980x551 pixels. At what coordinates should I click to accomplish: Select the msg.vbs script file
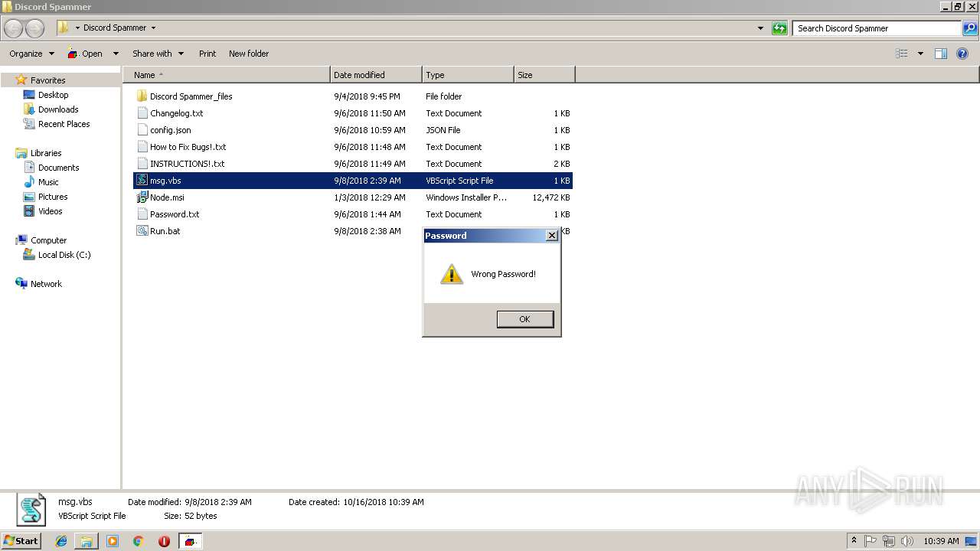tap(353, 181)
